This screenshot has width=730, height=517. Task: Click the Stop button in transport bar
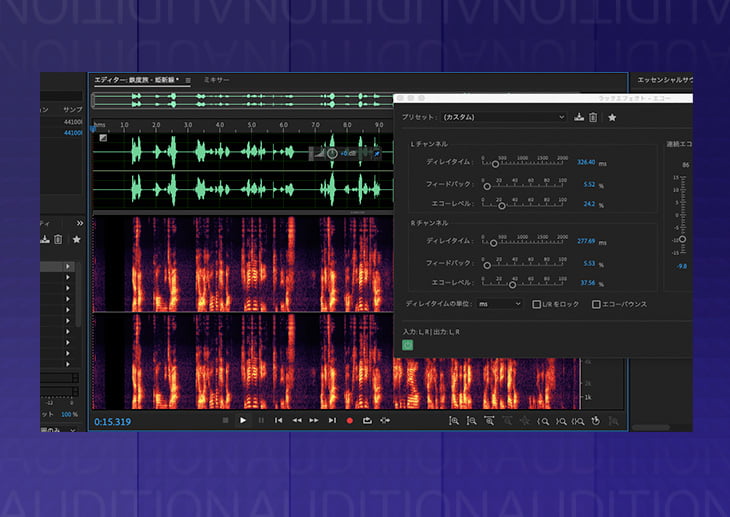coord(224,421)
